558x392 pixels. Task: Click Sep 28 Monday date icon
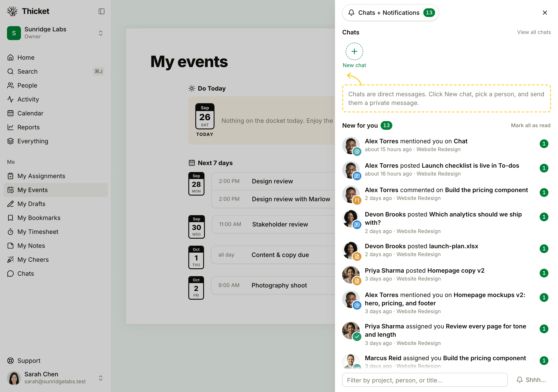point(196,184)
